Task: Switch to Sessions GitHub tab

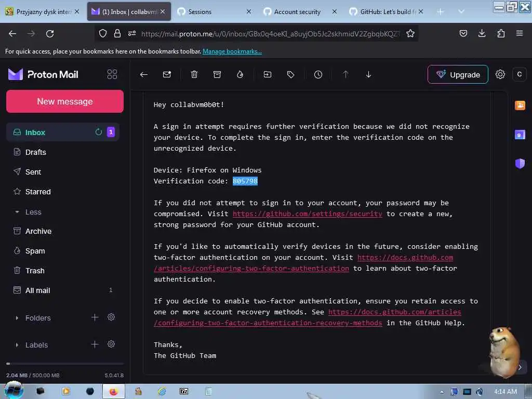Action: pos(214,11)
